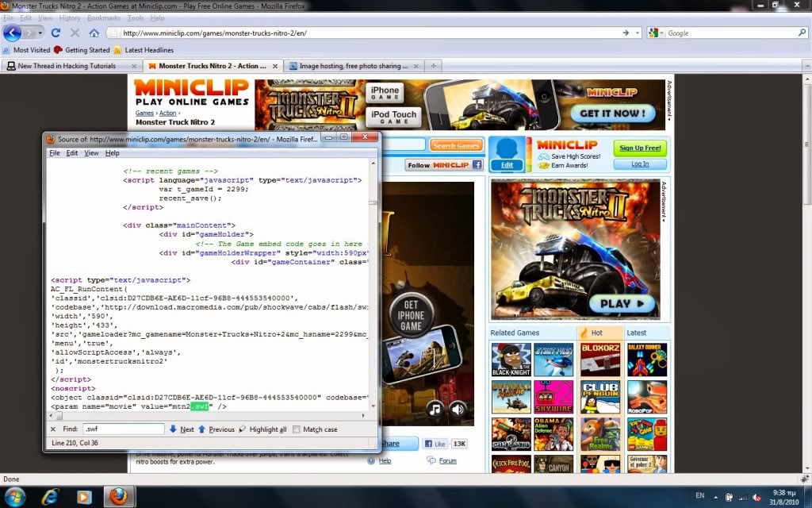Open the Windows Start button
Viewport: 812px width, 508px height.
coord(14,497)
